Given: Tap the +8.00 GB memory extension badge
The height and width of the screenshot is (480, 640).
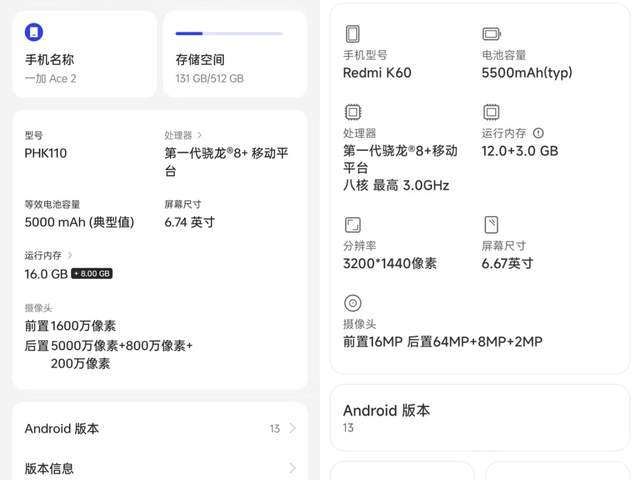Looking at the screenshot, I should coord(92,274).
